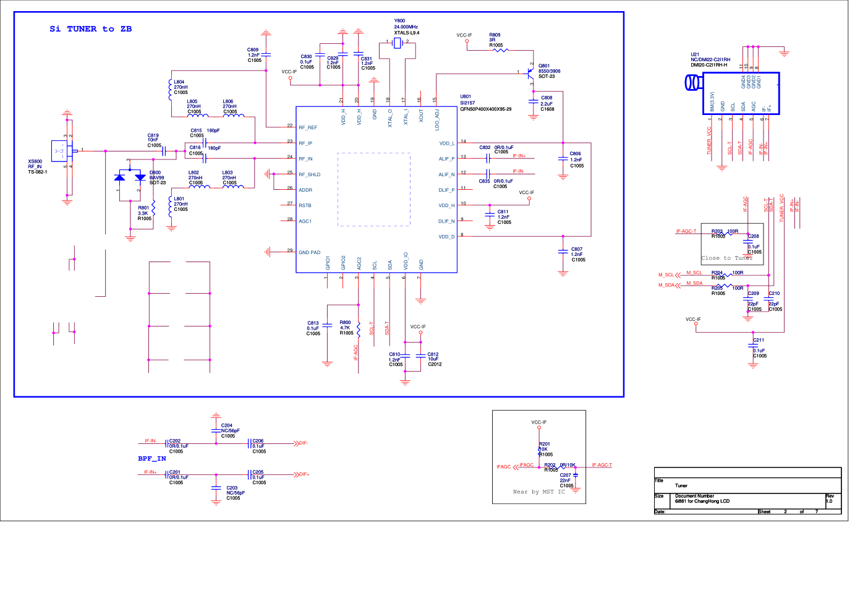Select capacitor label C806
Image resolution: width=868 pixels, height=614 pixels.
[576, 154]
